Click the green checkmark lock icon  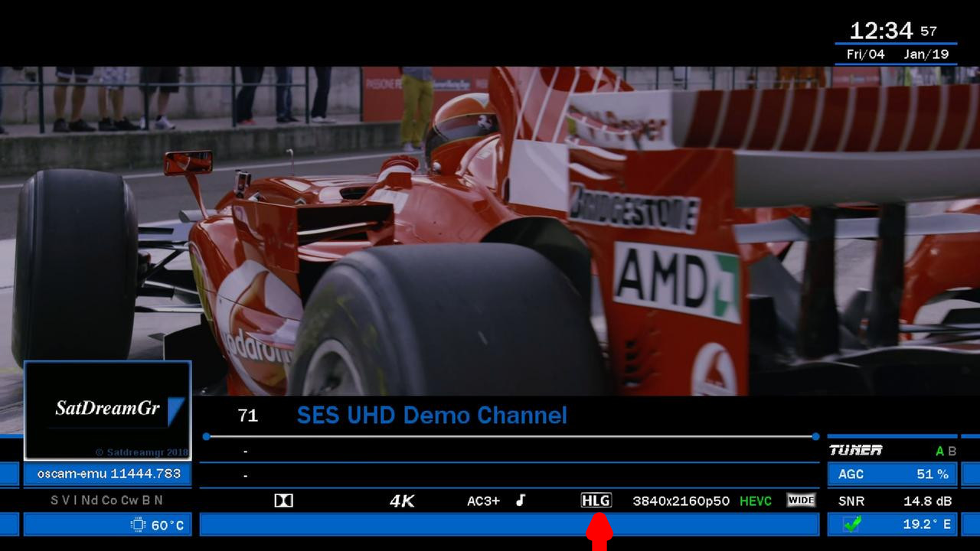852,524
